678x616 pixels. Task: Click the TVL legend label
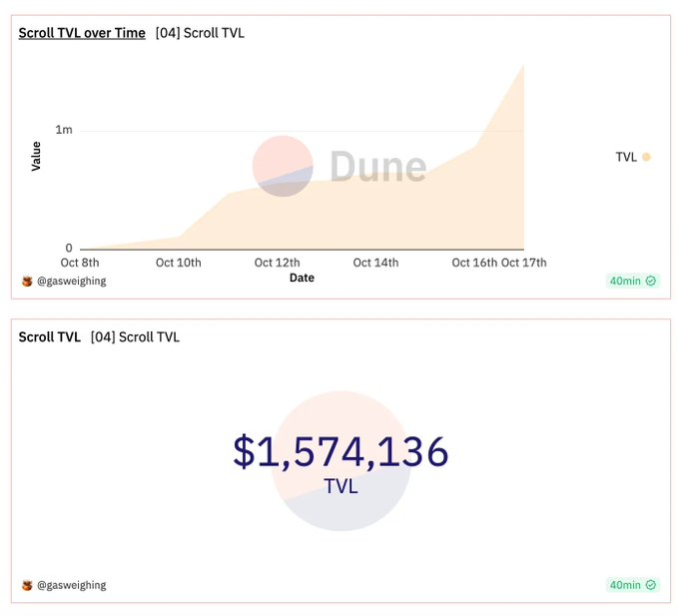coord(626,157)
